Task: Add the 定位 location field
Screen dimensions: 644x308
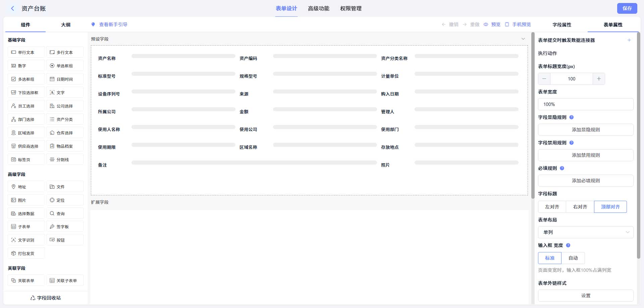Action: 65,200
